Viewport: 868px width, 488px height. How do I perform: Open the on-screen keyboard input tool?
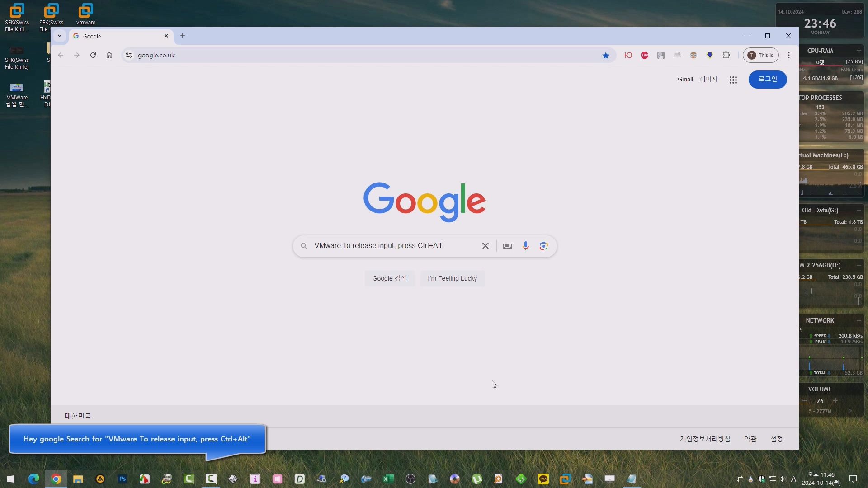507,246
